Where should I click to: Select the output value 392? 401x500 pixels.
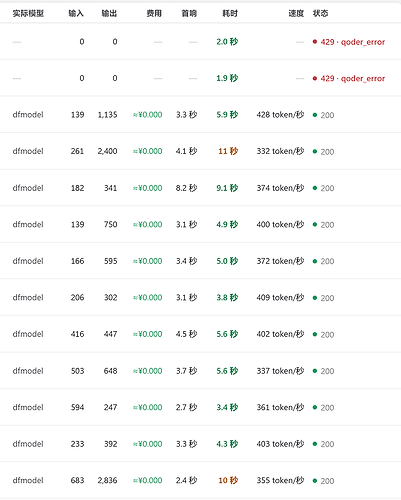point(111,444)
